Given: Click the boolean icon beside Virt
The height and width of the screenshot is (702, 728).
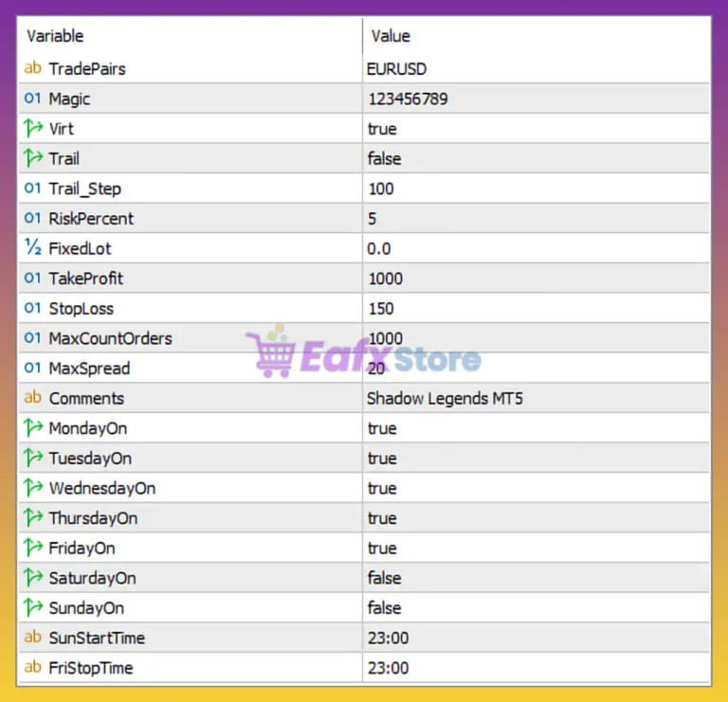Looking at the screenshot, I should pyautogui.click(x=33, y=128).
